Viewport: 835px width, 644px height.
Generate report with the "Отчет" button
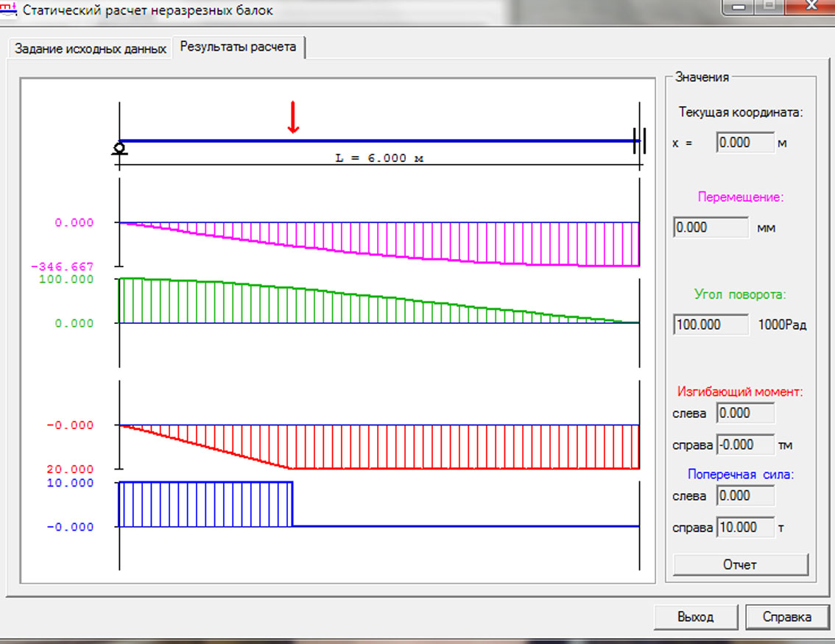tap(740, 565)
